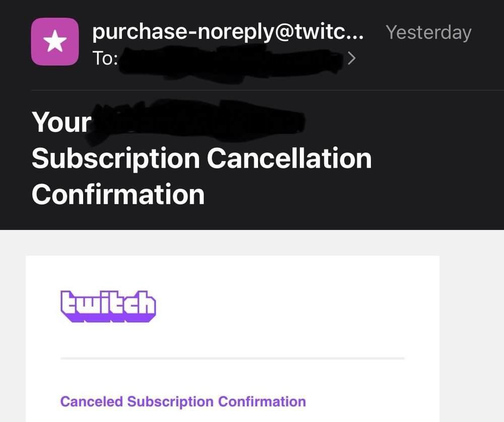Click the dark header area beside "Confirmation"

tap(353, 194)
